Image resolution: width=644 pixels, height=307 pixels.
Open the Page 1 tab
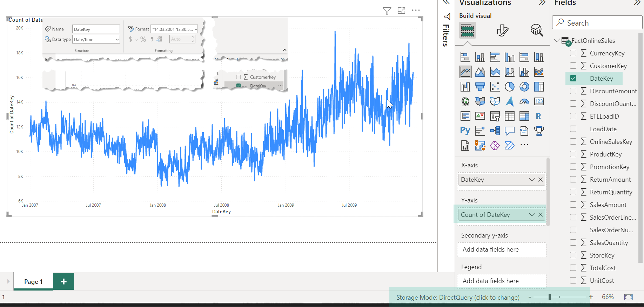pyautogui.click(x=33, y=281)
